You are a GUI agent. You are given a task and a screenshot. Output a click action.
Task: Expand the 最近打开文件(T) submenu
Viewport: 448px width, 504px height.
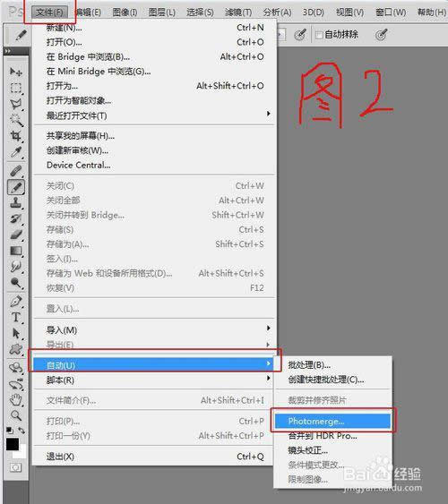click(x=154, y=115)
